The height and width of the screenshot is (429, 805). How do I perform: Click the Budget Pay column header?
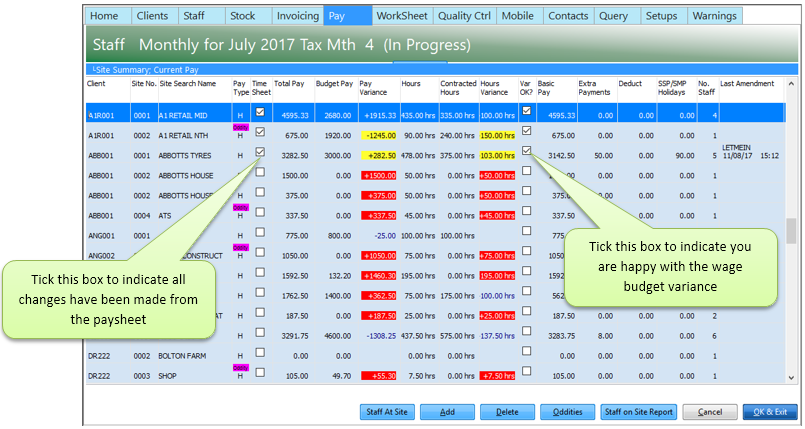click(334, 84)
